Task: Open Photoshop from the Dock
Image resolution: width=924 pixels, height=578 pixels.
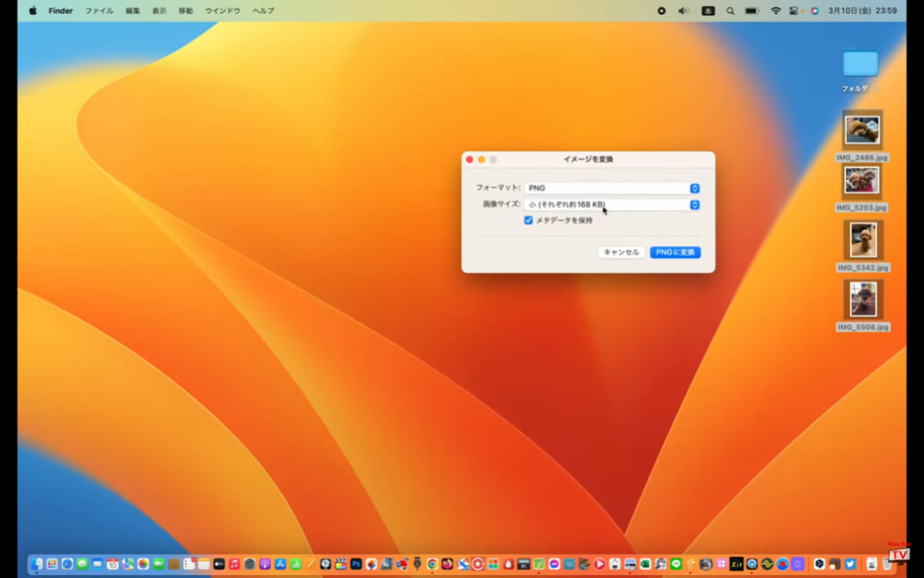Action: pyautogui.click(x=356, y=564)
